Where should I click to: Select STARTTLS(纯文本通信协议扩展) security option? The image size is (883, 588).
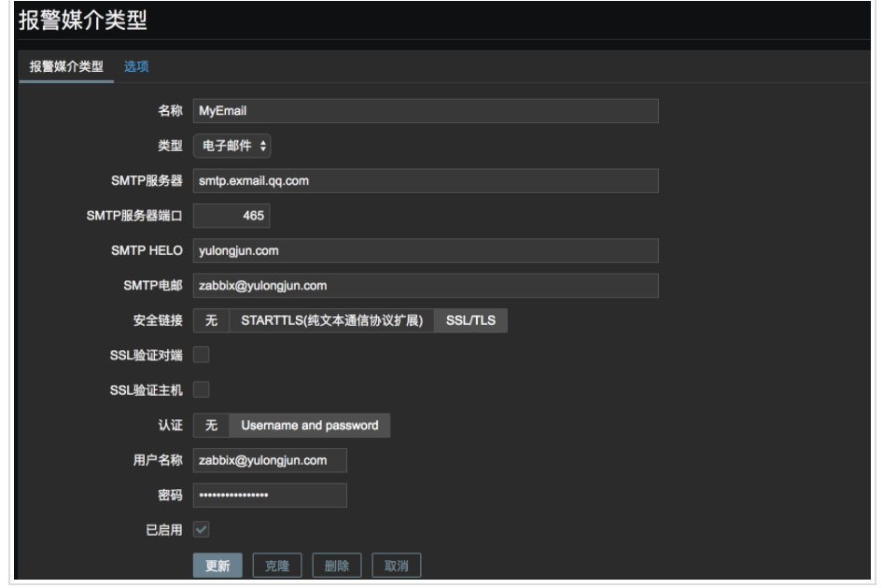[x=331, y=320]
